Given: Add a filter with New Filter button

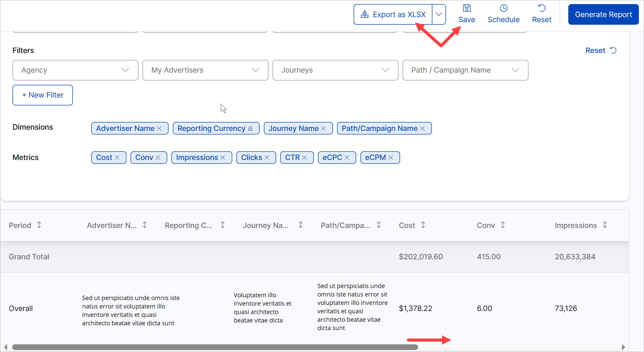Looking at the screenshot, I should pyautogui.click(x=43, y=95).
